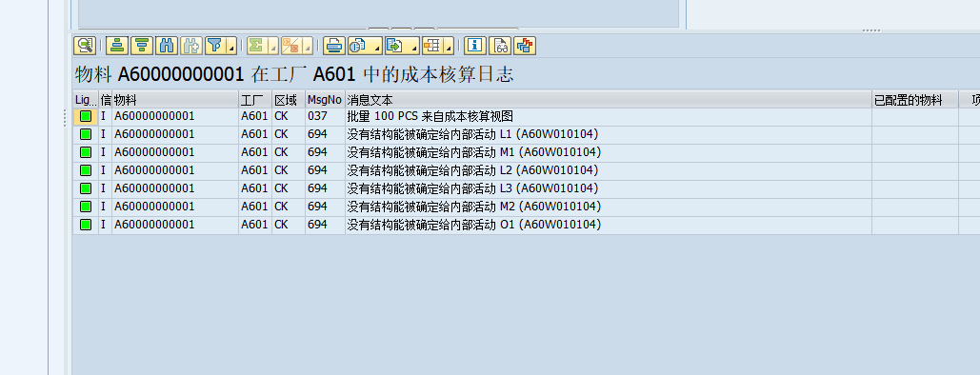The width and height of the screenshot is (980, 375).
Task: Click the log title 物料 A60000000001 成本核算日志
Action: (x=294, y=75)
